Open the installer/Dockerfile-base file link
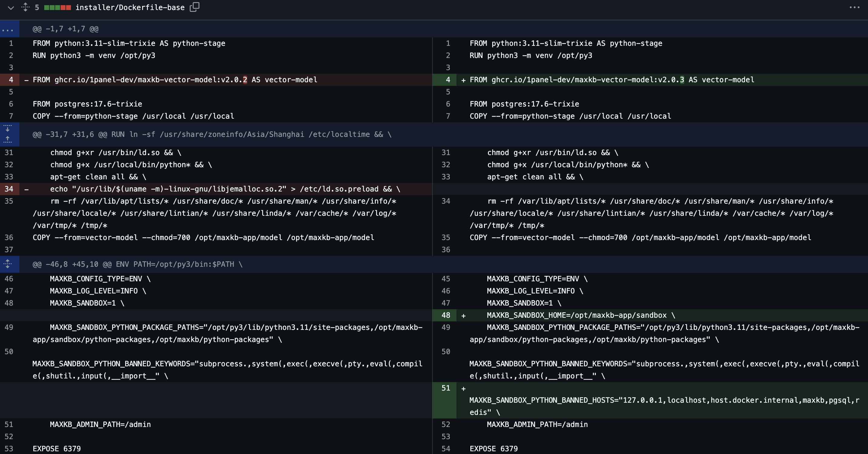The height and width of the screenshot is (454, 868). coord(130,7)
